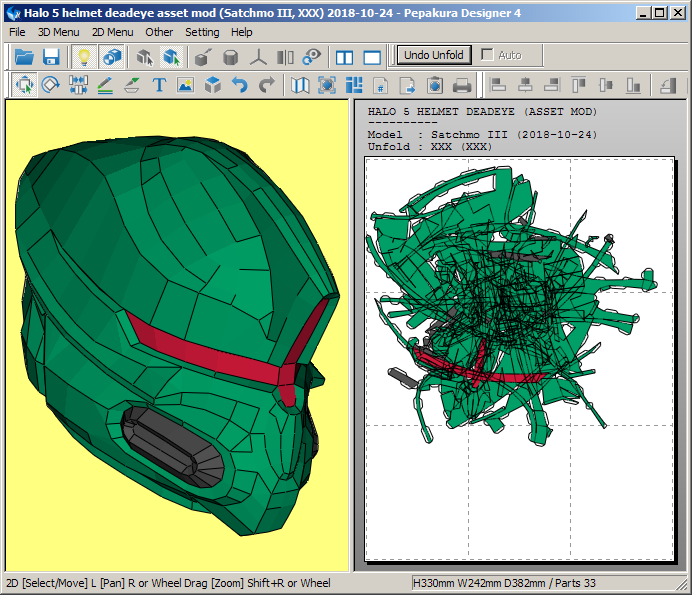This screenshot has width=692, height=595.
Task: Open the File menu
Action: pyautogui.click(x=17, y=32)
